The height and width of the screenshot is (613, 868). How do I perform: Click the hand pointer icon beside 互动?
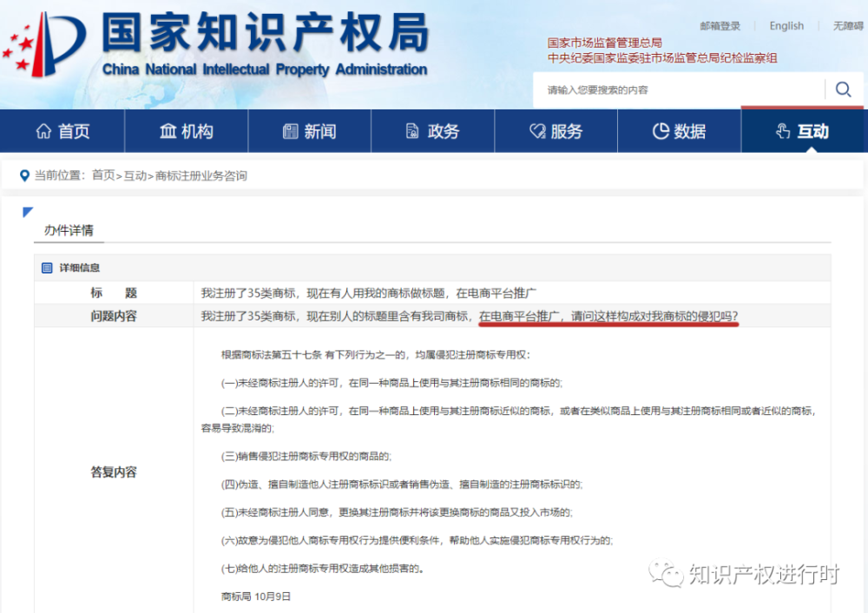(783, 131)
